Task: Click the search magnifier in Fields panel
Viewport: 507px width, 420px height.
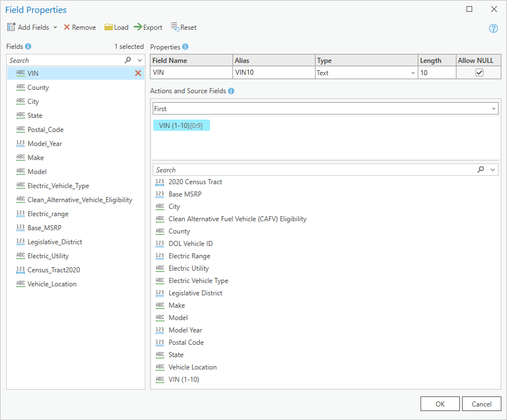Action: click(x=127, y=60)
